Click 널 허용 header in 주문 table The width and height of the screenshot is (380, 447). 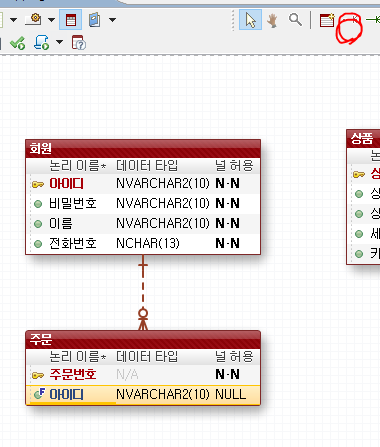pos(234,357)
